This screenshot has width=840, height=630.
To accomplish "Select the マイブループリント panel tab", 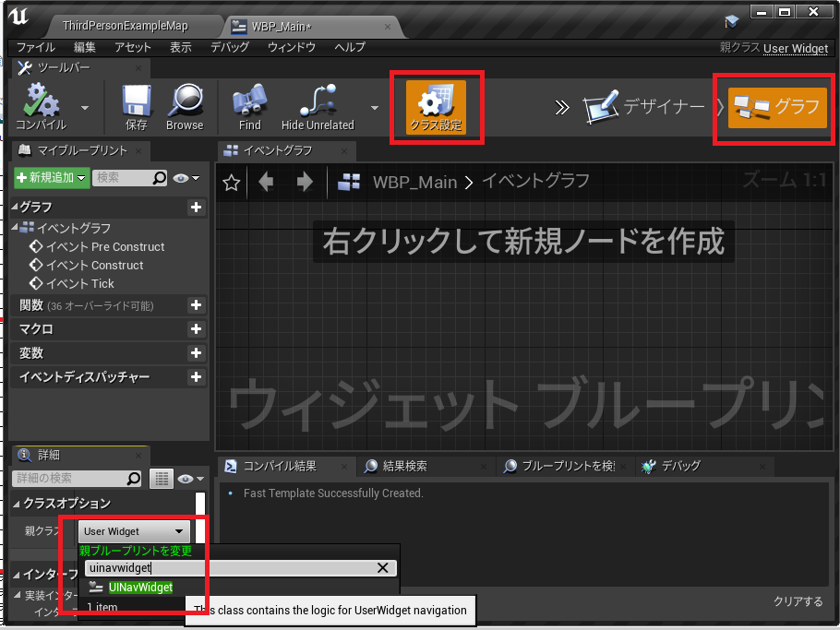I will coord(82,150).
